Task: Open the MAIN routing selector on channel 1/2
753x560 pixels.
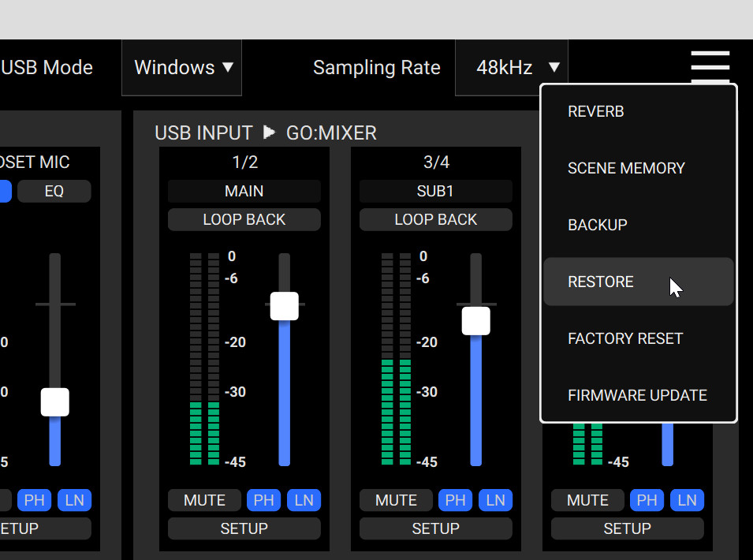Action: click(x=244, y=191)
